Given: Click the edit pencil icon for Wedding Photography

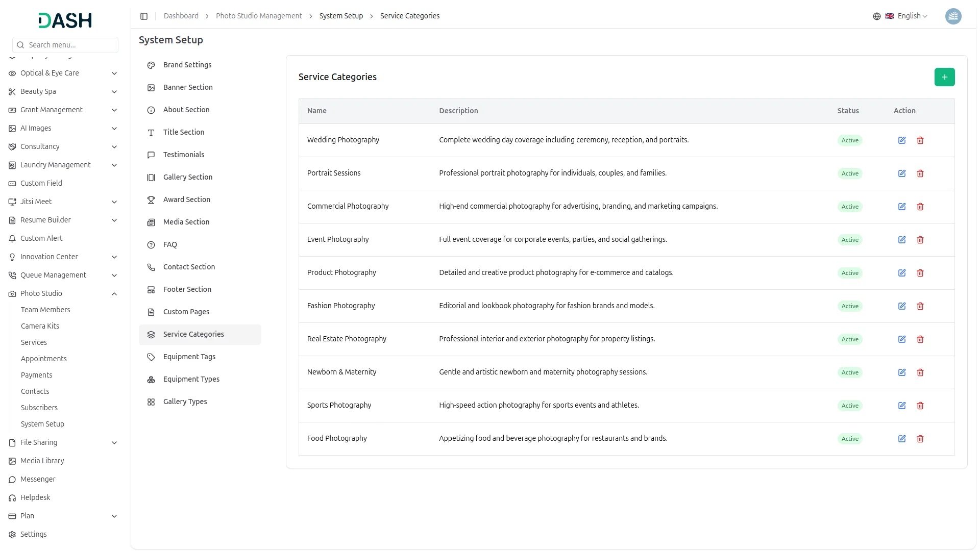Looking at the screenshot, I should point(901,140).
